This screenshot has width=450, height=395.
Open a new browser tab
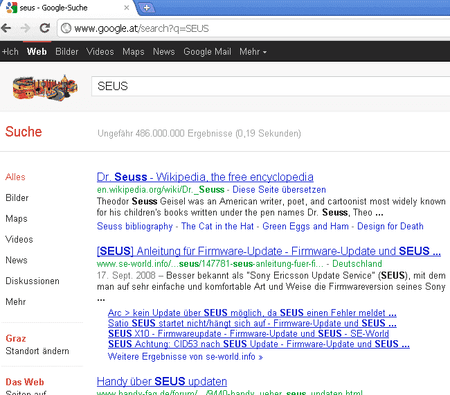click(146, 8)
